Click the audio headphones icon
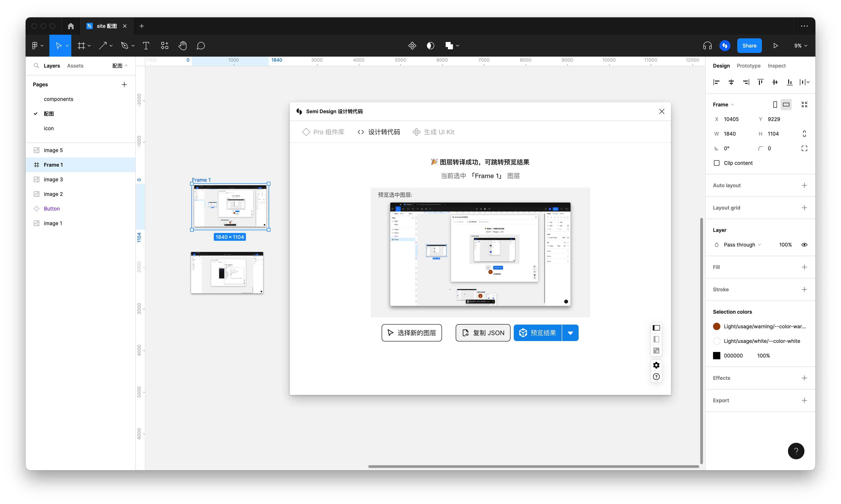The width and height of the screenshot is (841, 504). pyautogui.click(x=707, y=45)
